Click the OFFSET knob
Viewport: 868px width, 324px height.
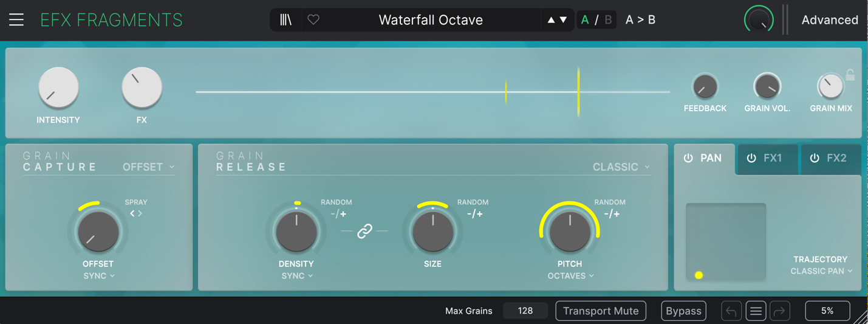(x=98, y=232)
